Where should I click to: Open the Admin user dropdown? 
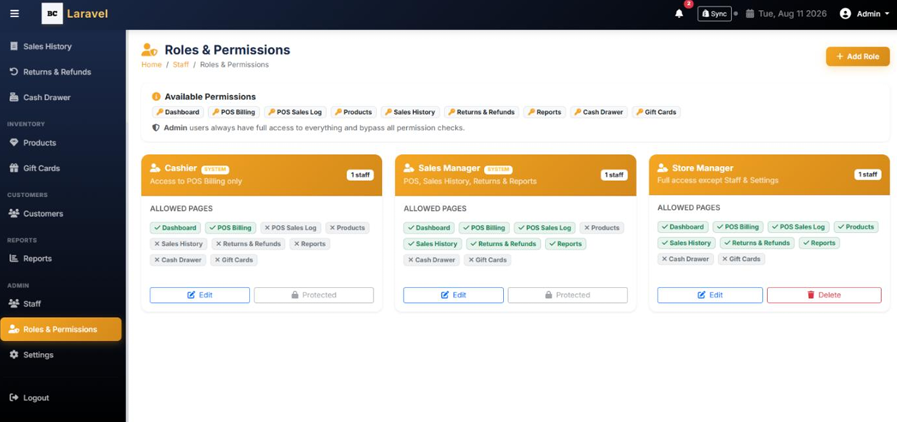point(864,14)
